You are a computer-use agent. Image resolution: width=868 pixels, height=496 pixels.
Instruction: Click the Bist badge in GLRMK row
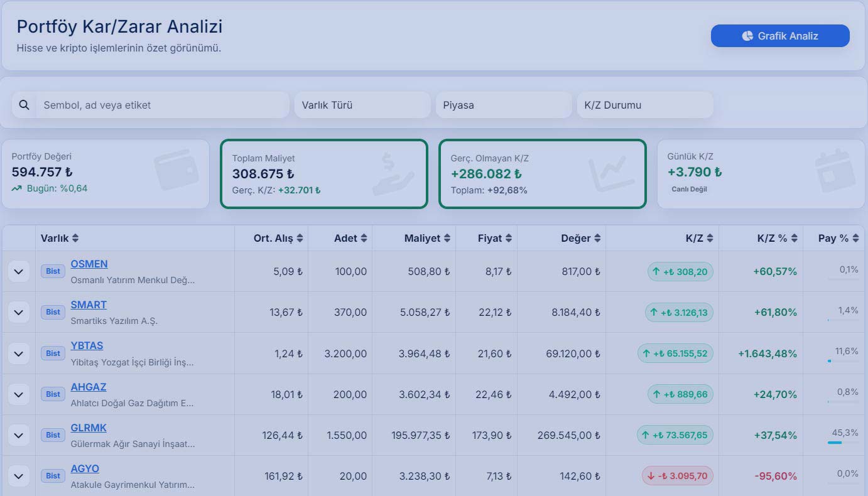pos(53,435)
